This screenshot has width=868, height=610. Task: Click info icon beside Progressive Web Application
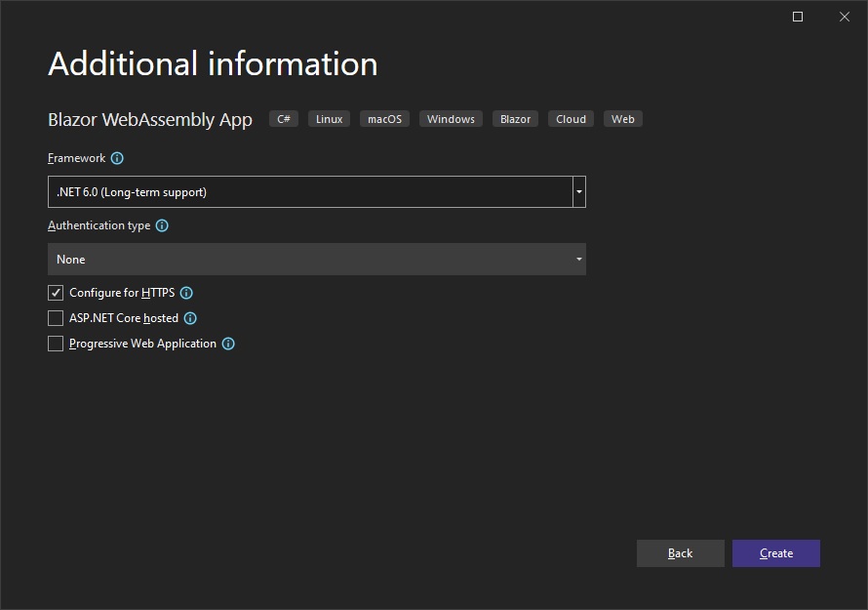click(x=228, y=344)
